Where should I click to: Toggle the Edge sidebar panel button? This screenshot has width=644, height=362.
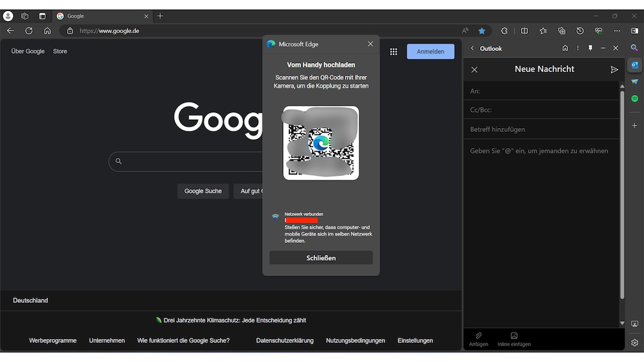click(634, 31)
